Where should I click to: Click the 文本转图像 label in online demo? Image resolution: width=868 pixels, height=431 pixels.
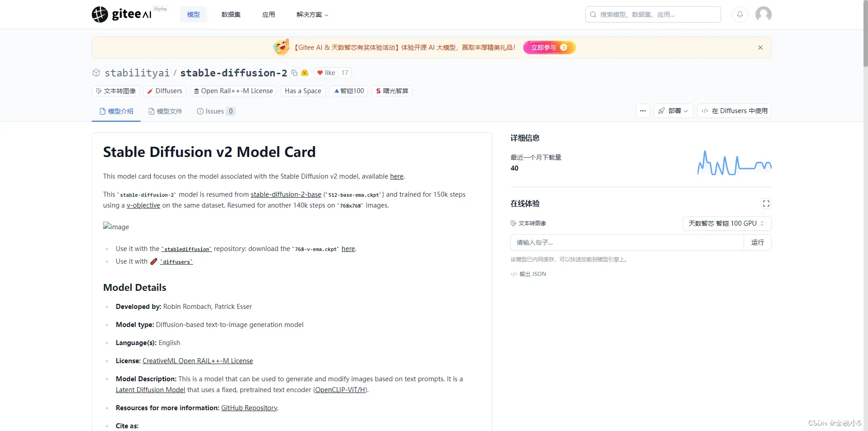click(x=528, y=223)
